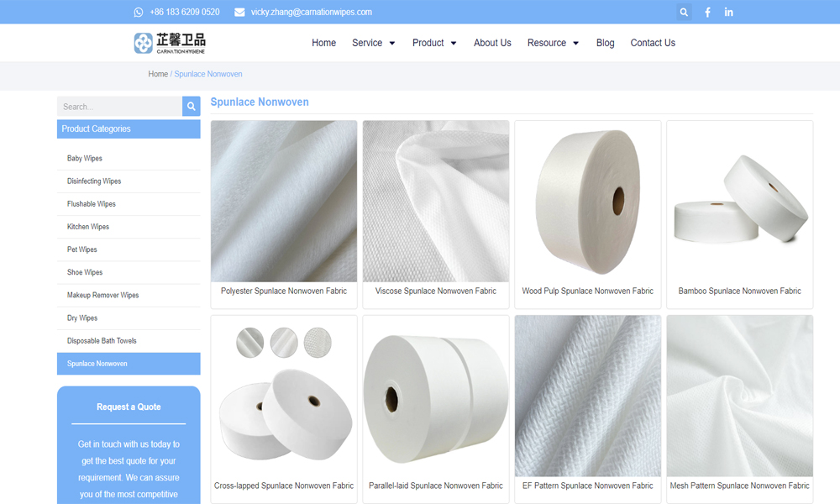
Task: Click the Carnation Hygiene logo
Action: [x=169, y=41]
